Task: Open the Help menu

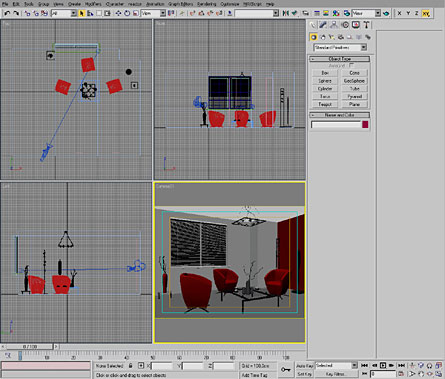Action: [270, 4]
